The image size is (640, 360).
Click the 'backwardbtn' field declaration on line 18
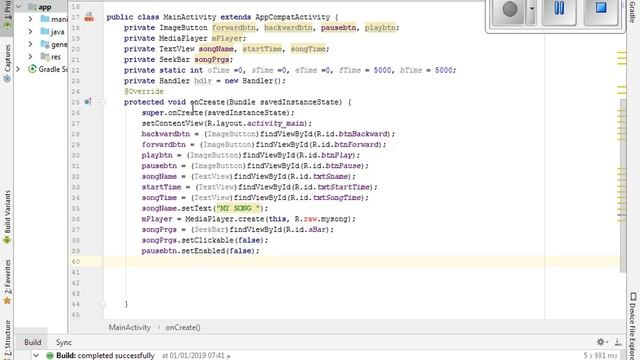click(288, 28)
